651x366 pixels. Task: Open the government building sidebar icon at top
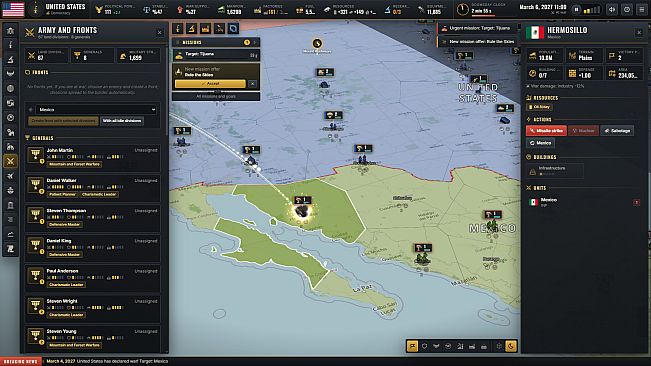pyautogui.click(x=10, y=30)
